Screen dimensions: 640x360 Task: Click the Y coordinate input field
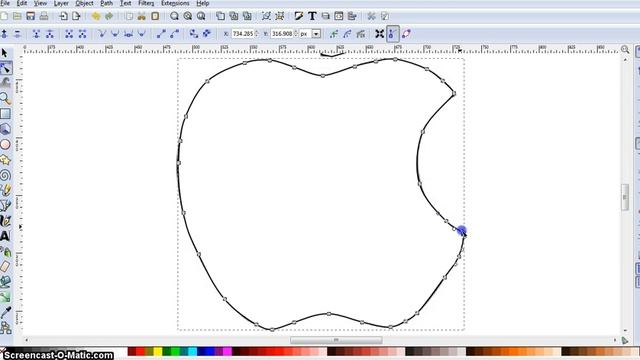point(282,34)
